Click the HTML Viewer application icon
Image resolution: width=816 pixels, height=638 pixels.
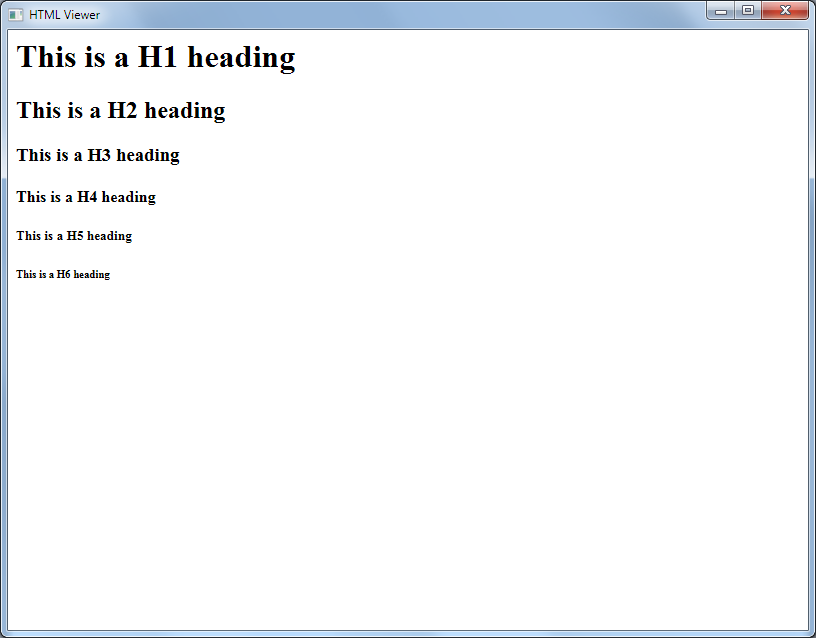click(x=14, y=14)
